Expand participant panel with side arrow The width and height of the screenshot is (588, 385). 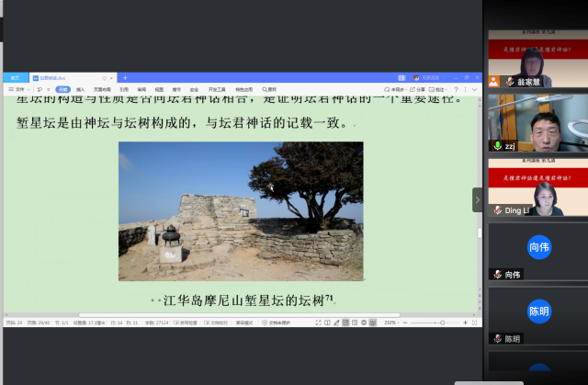(477, 199)
